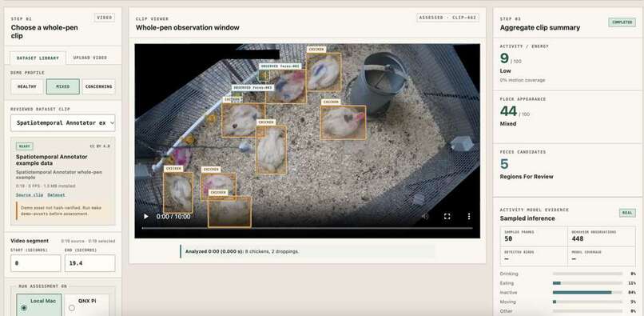The height and width of the screenshot is (316, 644).
Task: Click the 'Drinking' activity row label
Action: pyautogui.click(x=509, y=274)
